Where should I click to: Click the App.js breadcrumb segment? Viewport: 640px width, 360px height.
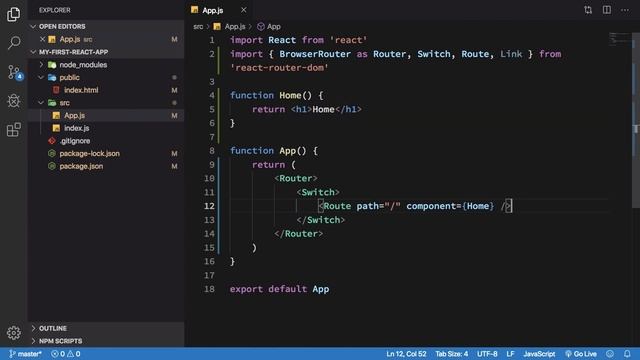(x=230, y=27)
